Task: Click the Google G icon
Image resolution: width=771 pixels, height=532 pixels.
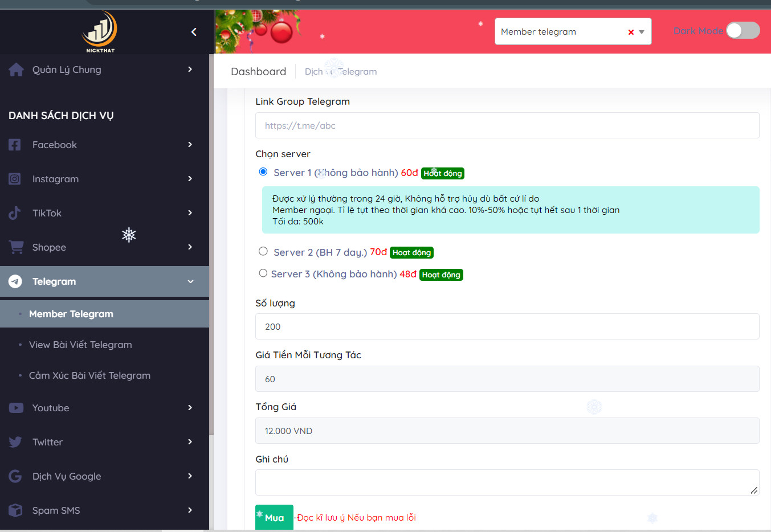Action: tap(15, 476)
